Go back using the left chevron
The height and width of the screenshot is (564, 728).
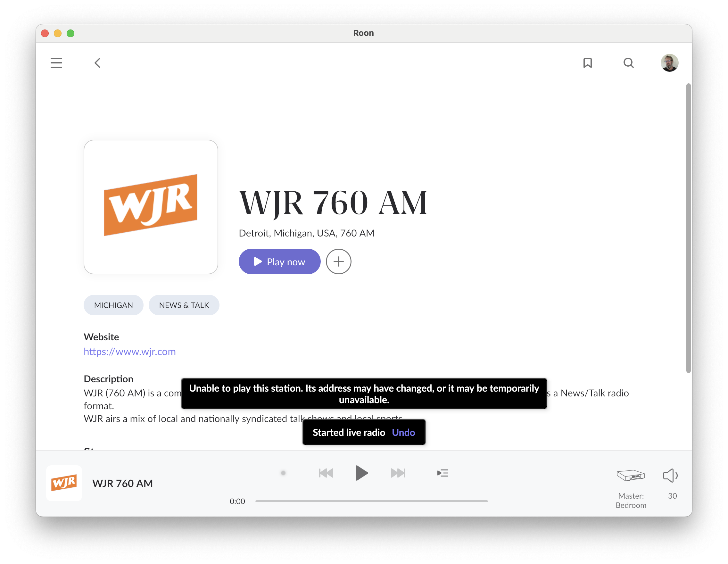[97, 63]
